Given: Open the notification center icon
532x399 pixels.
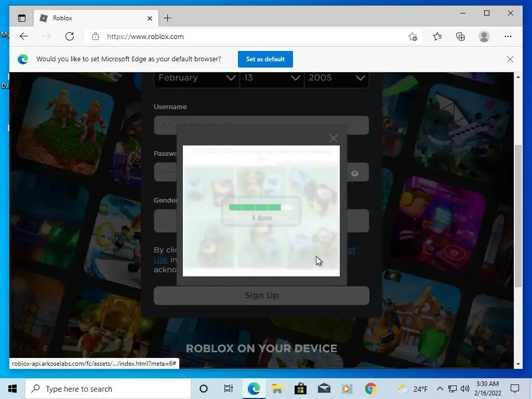Looking at the screenshot, I should (x=515, y=389).
